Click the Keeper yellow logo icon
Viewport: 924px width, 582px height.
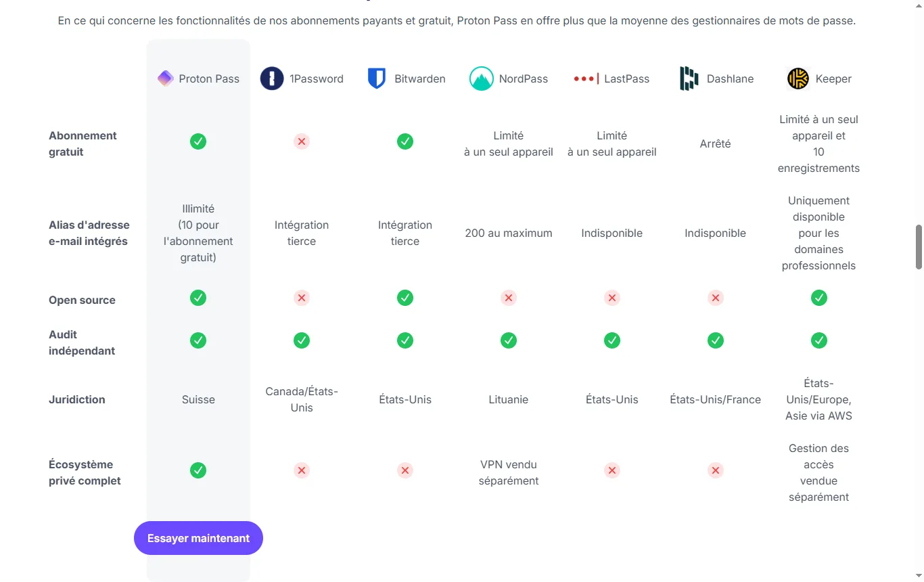(x=798, y=79)
